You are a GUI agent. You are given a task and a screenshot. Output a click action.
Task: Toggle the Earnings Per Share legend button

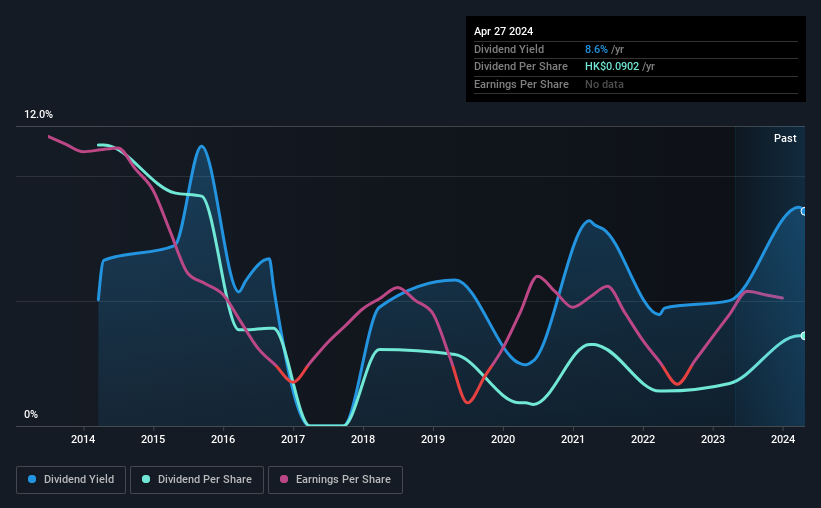click(x=335, y=480)
